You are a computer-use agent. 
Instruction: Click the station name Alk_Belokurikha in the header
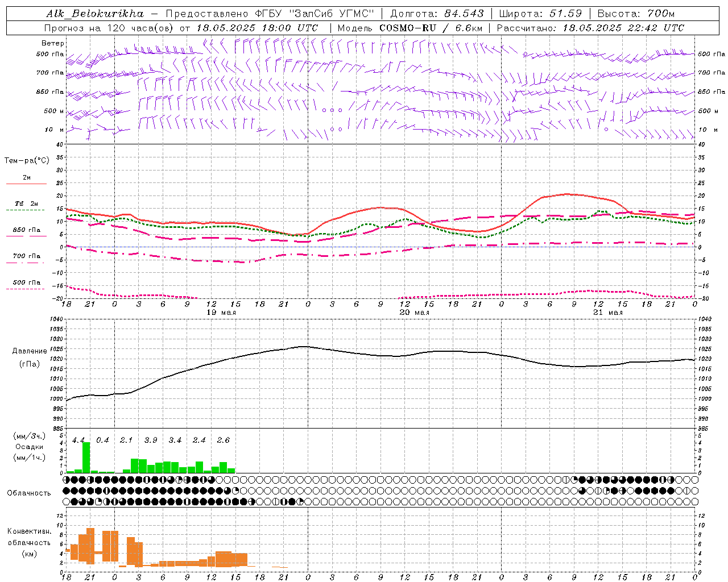point(95,14)
